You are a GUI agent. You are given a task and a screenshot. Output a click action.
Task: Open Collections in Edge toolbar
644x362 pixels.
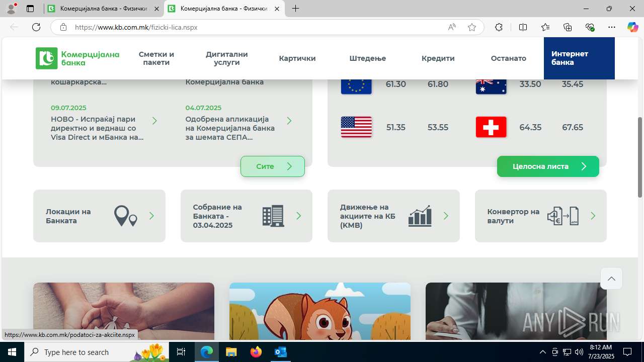[568, 27]
